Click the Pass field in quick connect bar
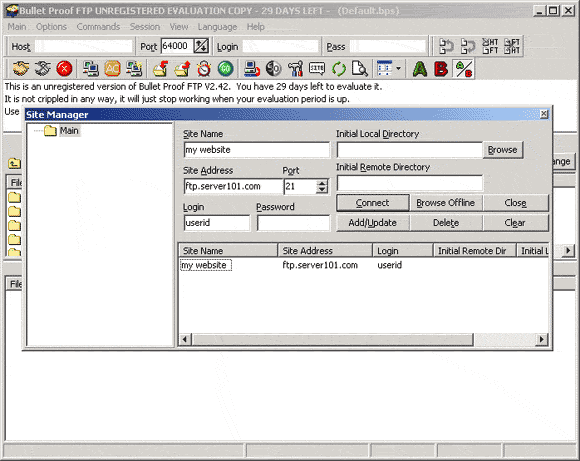The height and width of the screenshot is (461, 580). (388, 46)
